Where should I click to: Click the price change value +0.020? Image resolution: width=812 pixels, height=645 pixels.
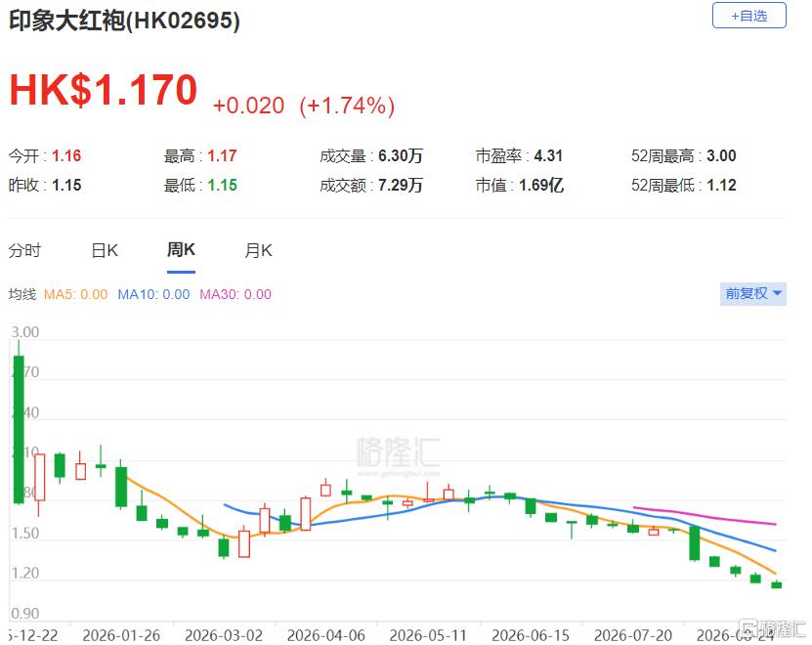[248, 106]
